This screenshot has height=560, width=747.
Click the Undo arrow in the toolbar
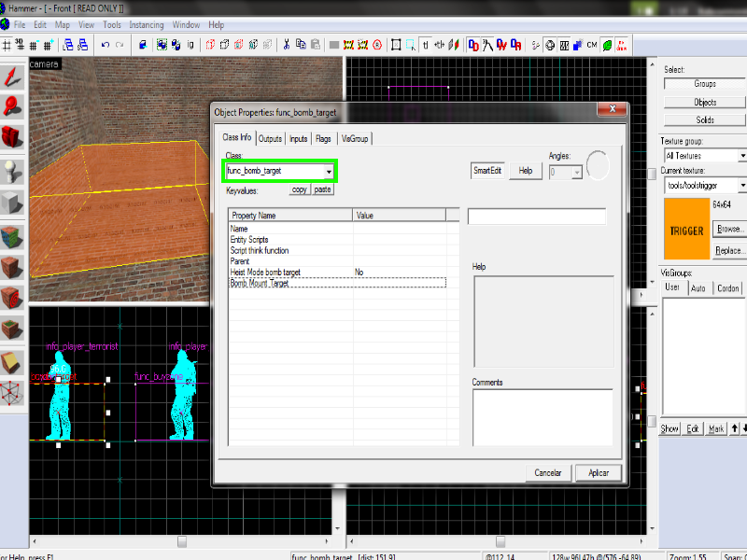coord(106,45)
